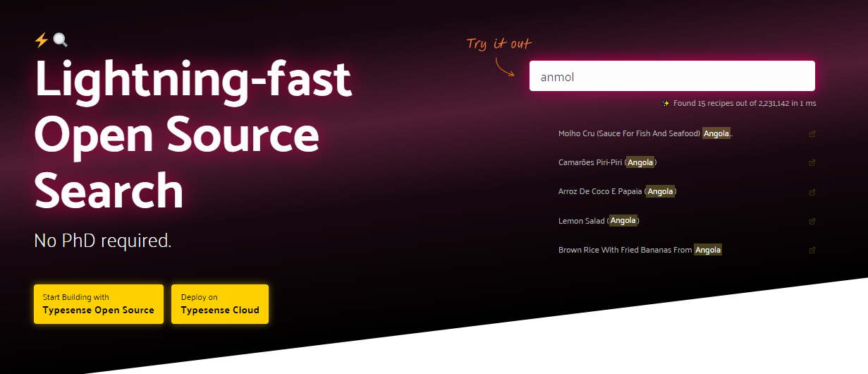Open external link icon for Lemon Salad
The width and height of the screenshot is (868, 374).
812,221
